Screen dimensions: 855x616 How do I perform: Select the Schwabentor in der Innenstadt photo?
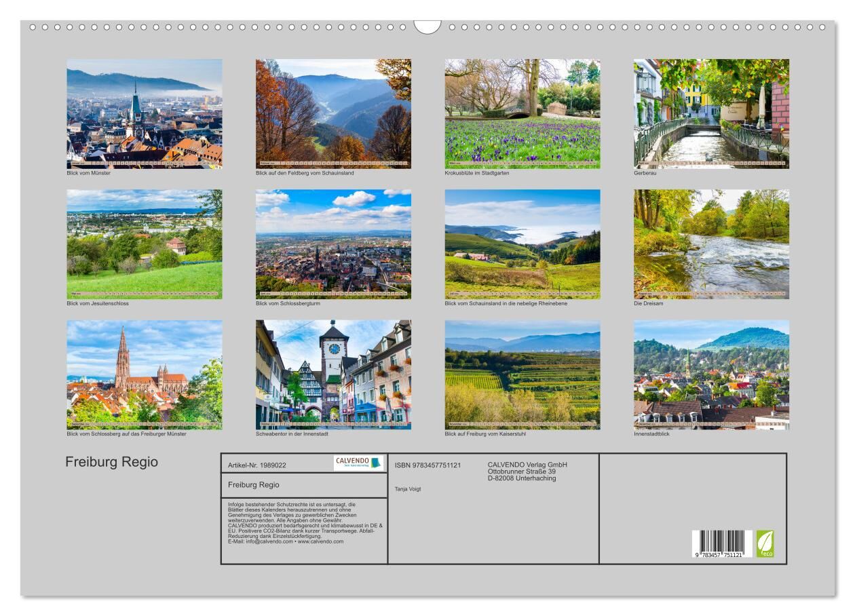pos(333,374)
